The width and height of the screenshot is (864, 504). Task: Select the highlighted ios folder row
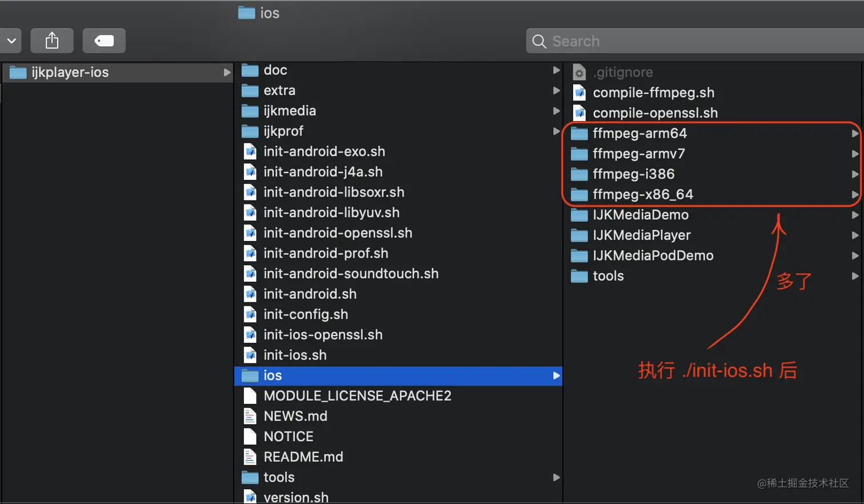398,375
